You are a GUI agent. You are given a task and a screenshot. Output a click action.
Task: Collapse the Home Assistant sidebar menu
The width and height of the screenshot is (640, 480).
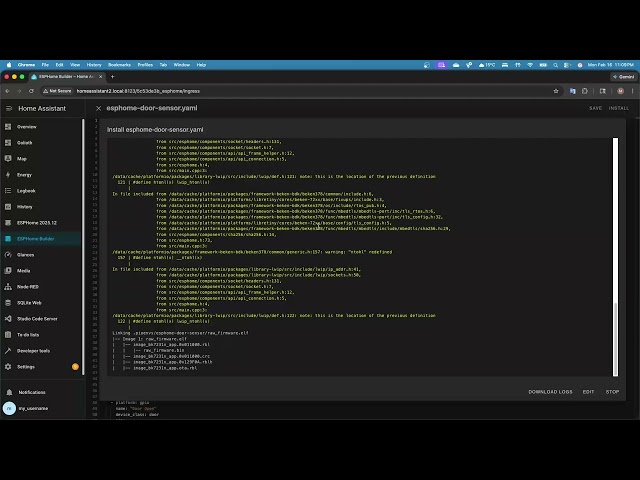tap(9, 108)
